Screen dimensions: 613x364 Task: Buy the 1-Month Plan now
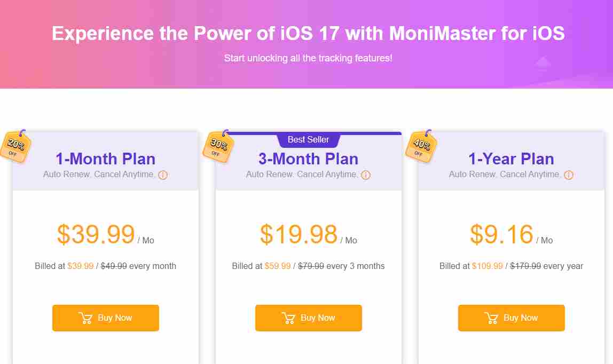point(106,318)
